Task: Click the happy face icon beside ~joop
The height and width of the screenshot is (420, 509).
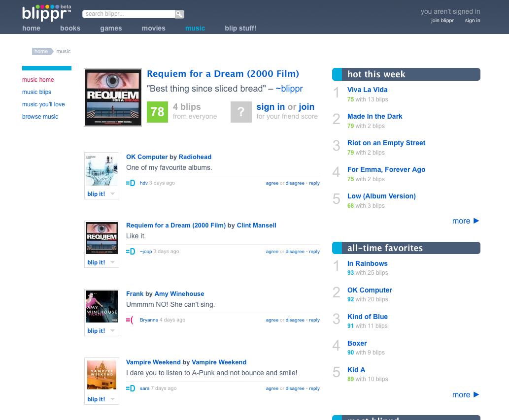Action: click(131, 252)
